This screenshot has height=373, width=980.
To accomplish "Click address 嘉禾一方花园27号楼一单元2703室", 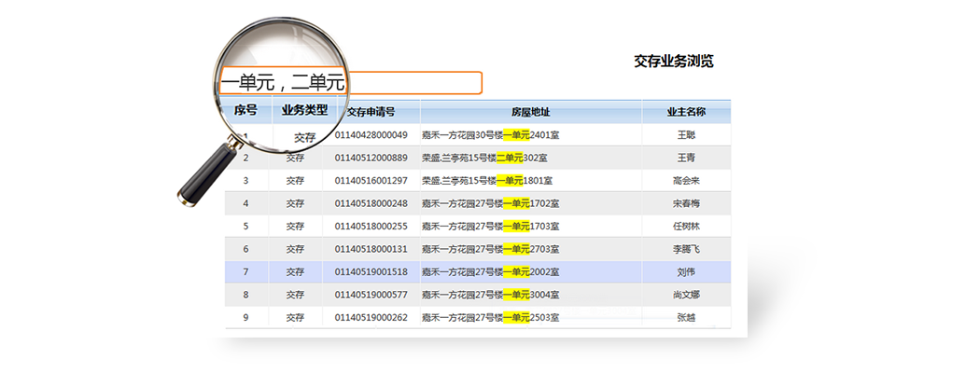I will [x=490, y=249].
